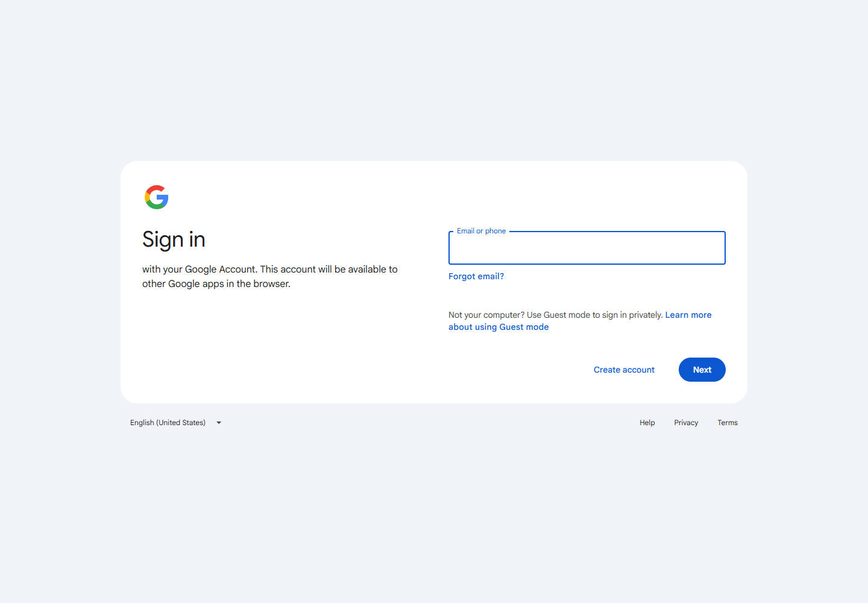Click the "Not your computer?" notice text

pyautogui.click(x=555, y=315)
